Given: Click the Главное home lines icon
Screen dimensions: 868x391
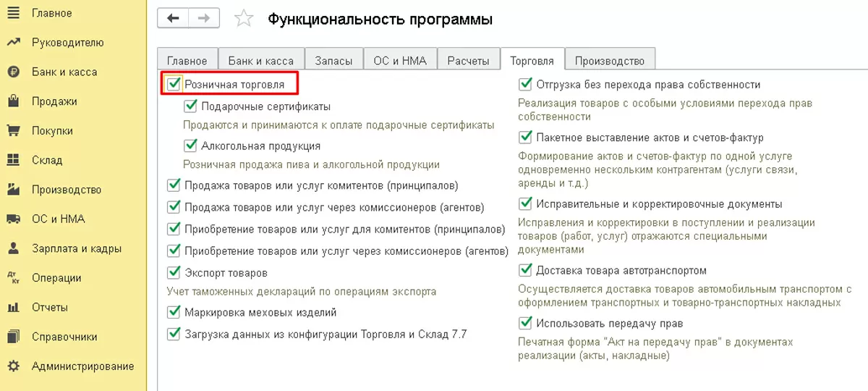Looking at the screenshot, I should (13, 13).
